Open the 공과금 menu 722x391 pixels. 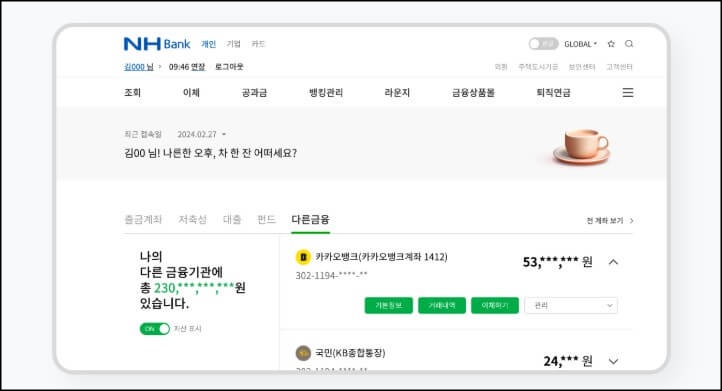pyautogui.click(x=254, y=93)
